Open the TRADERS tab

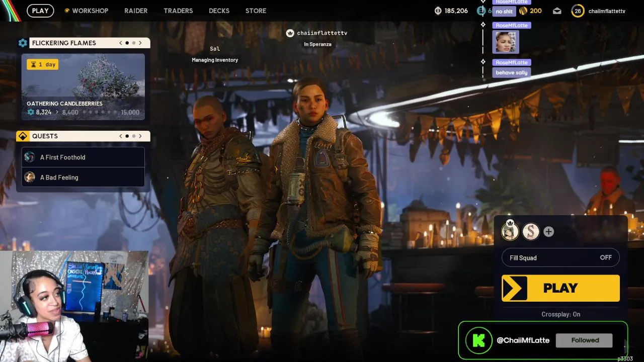pyautogui.click(x=178, y=11)
